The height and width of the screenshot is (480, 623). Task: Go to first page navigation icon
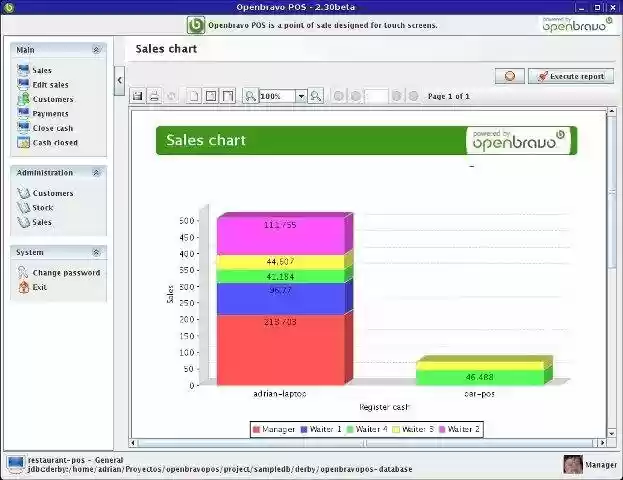coord(339,96)
